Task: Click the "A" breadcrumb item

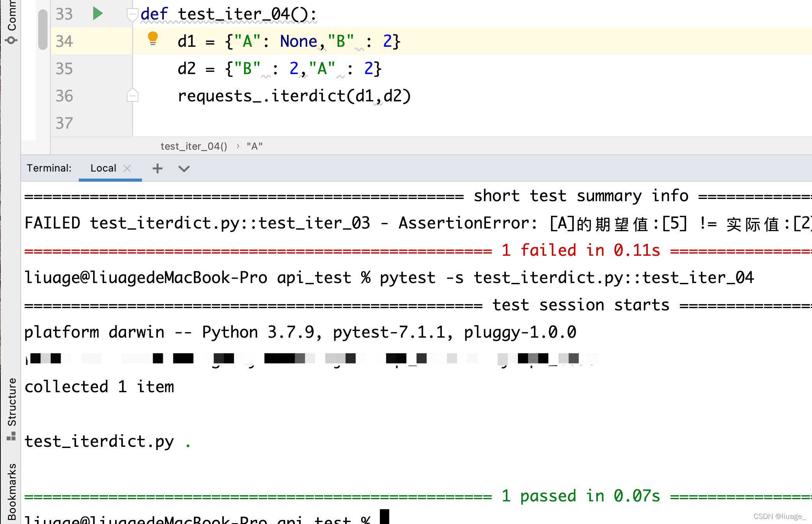Action: click(254, 146)
